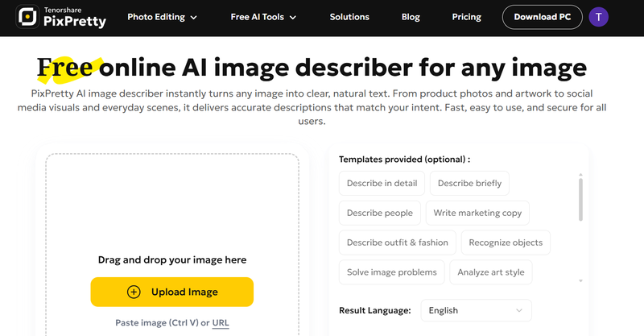Select the Analyze art style template

pyautogui.click(x=490, y=272)
